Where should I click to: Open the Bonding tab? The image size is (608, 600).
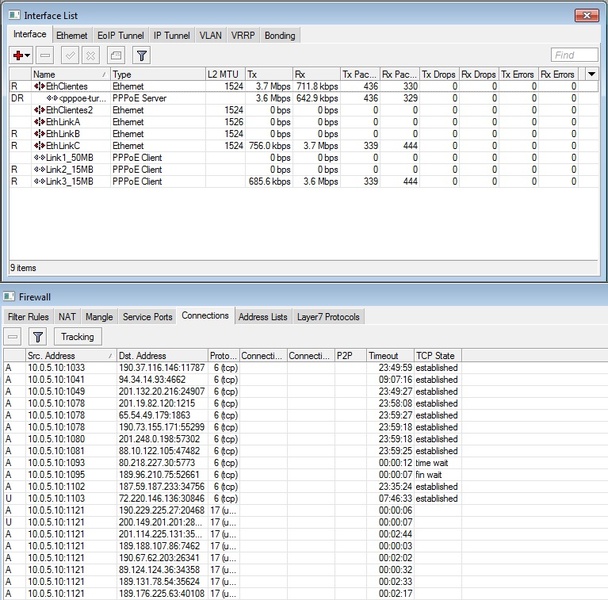(280, 36)
